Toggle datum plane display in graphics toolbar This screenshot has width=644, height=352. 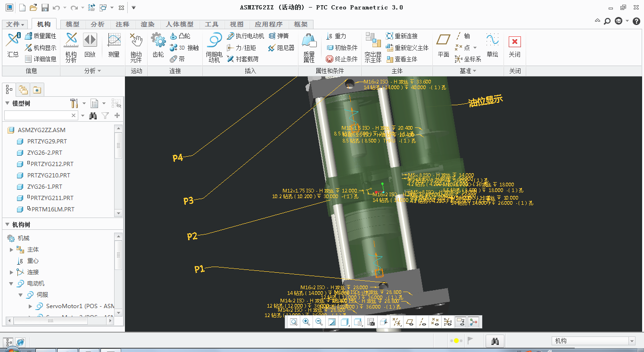click(410, 322)
